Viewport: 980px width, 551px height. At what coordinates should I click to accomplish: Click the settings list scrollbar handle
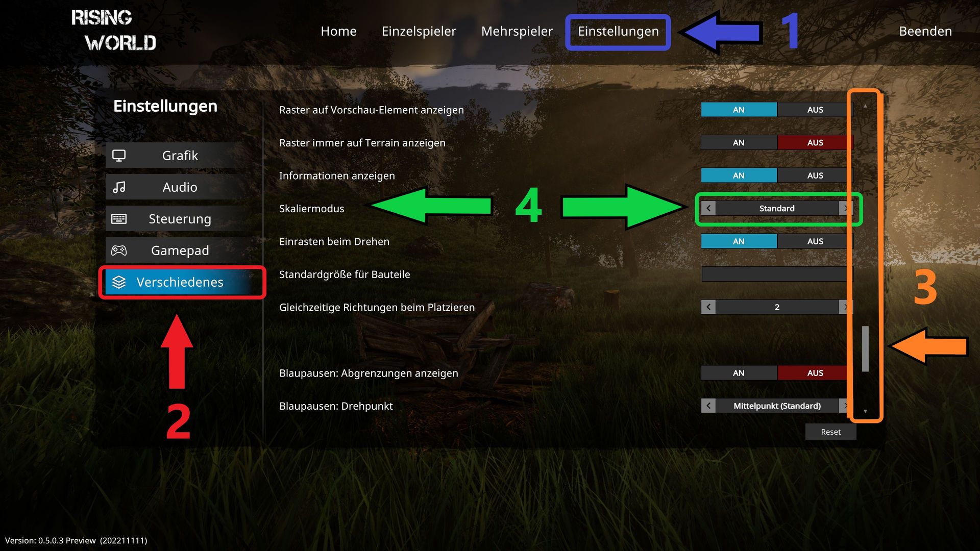point(865,349)
